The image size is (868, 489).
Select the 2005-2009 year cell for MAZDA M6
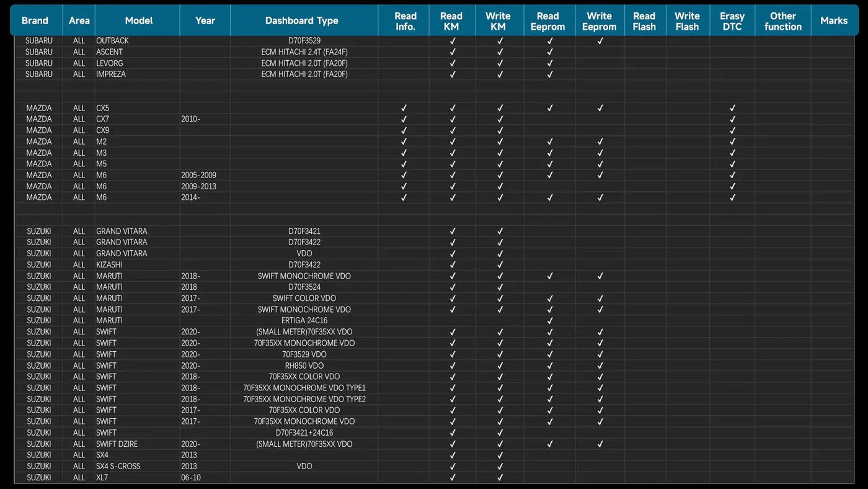199,175
